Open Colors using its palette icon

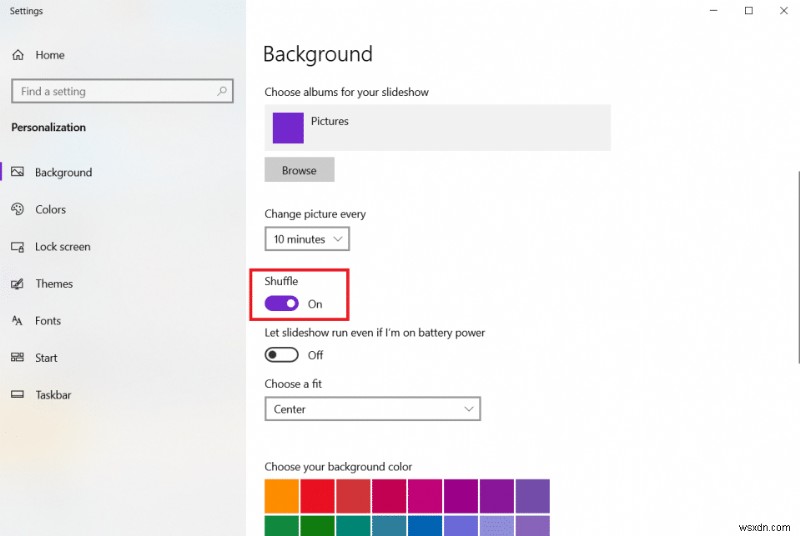18,209
